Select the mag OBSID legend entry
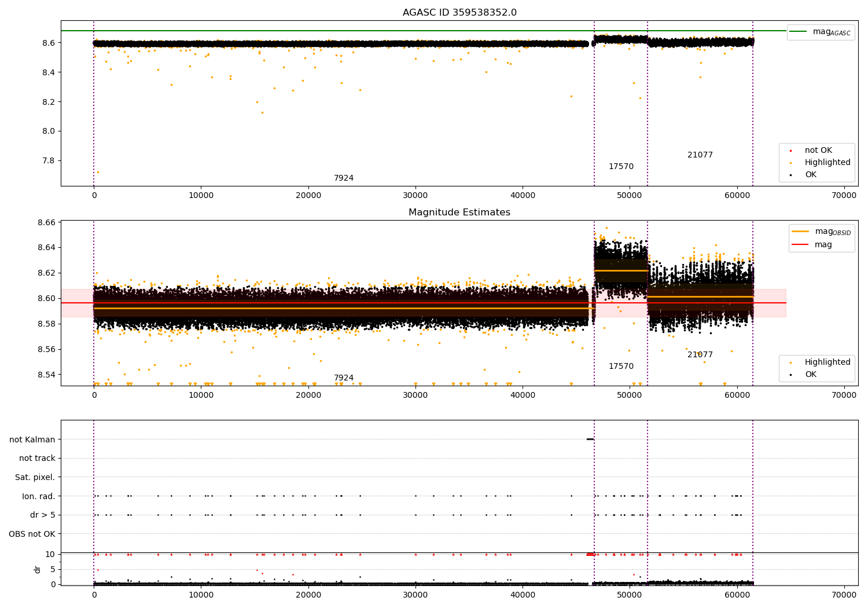This screenshot has height=608, width=868. point(822,232)
